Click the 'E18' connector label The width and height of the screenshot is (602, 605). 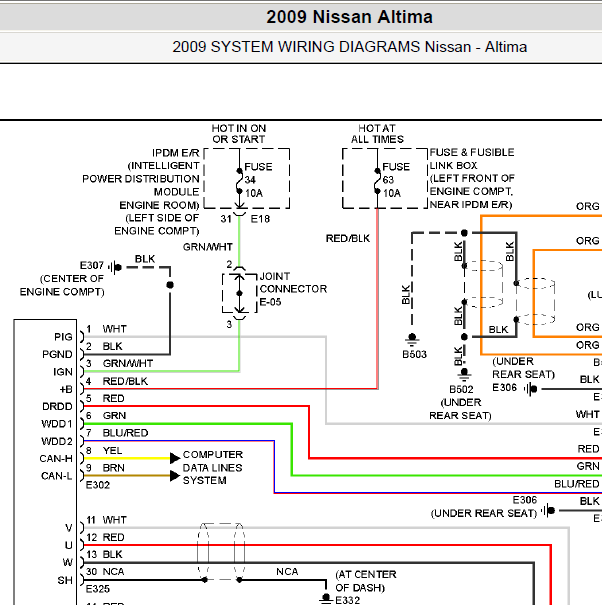click(x=260, y=219)
